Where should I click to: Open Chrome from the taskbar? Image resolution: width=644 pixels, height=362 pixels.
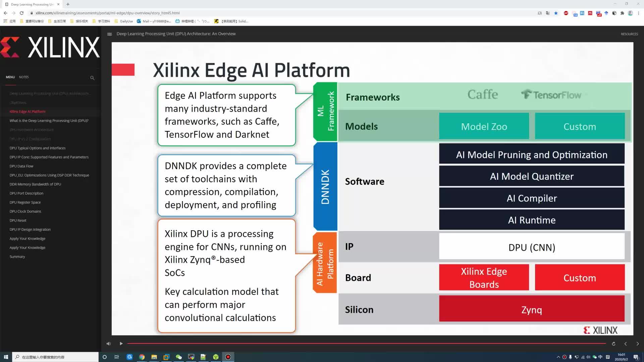click(x=142, y=357)
